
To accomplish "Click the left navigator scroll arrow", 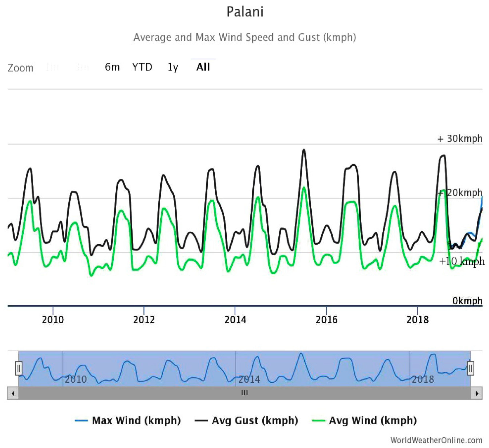I will click(13, 393).
